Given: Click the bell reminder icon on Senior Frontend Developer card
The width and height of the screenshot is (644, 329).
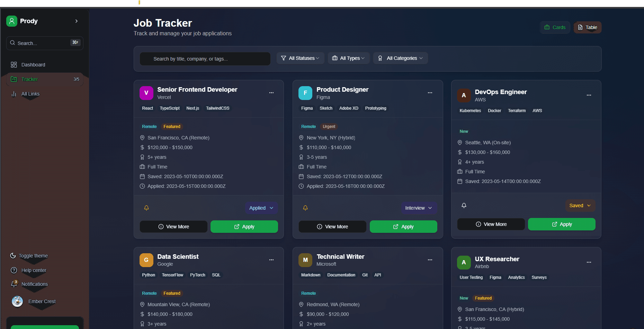Looking at the screenshot, I should coord(146,208).
